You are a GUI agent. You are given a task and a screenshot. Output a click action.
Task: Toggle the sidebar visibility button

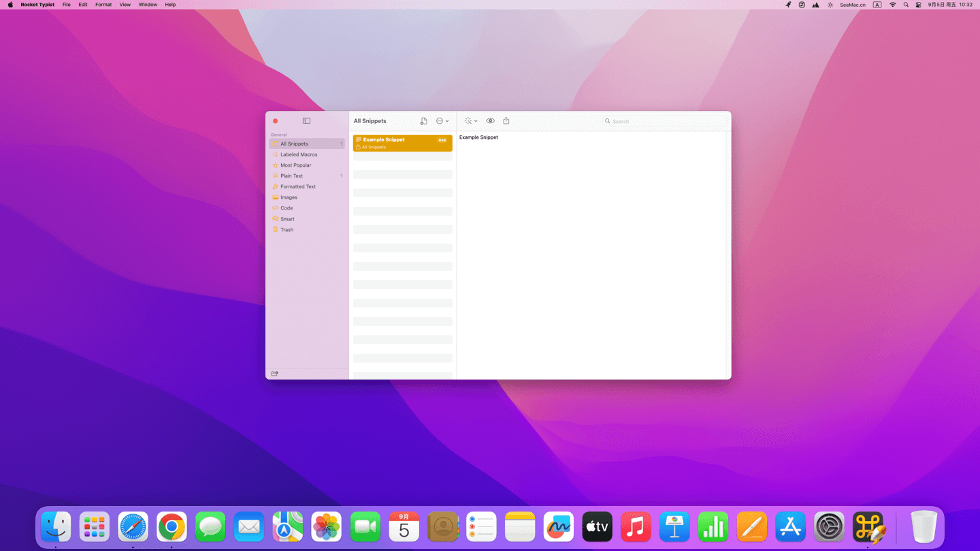pos(306,121)
